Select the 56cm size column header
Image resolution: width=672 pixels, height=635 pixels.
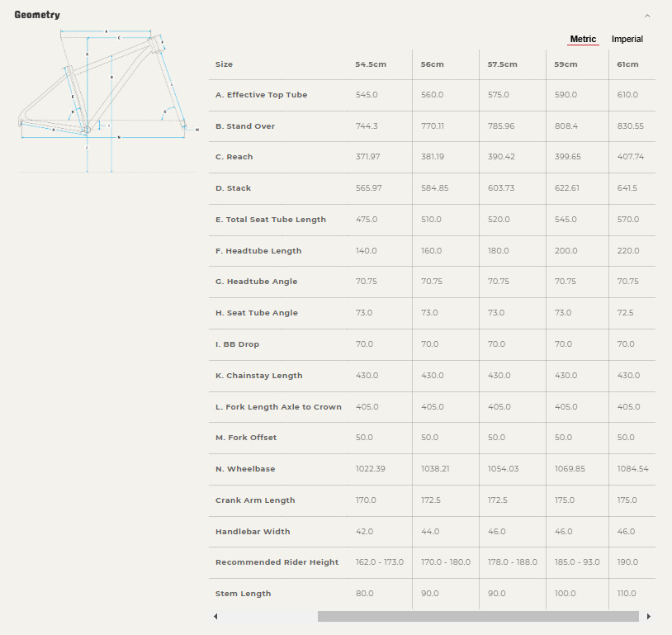pos(433,64)
